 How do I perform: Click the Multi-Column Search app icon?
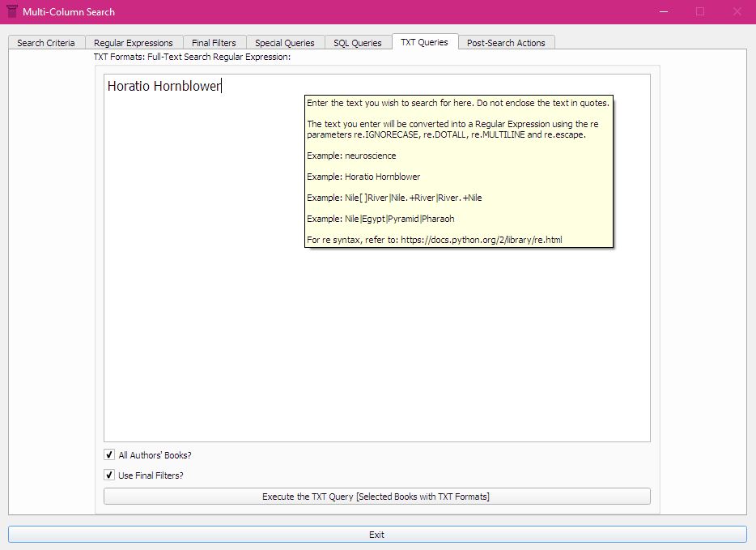(x=12, y=11)
